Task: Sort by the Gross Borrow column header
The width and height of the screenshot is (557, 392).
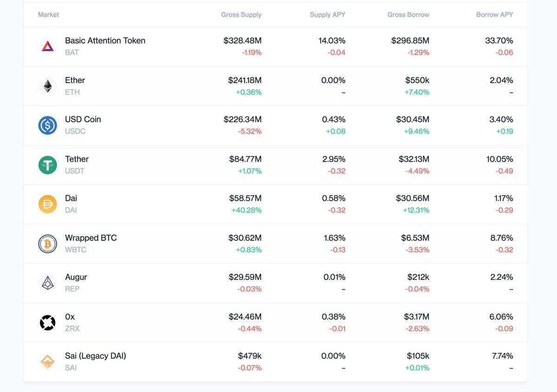Action: point(408,15)
